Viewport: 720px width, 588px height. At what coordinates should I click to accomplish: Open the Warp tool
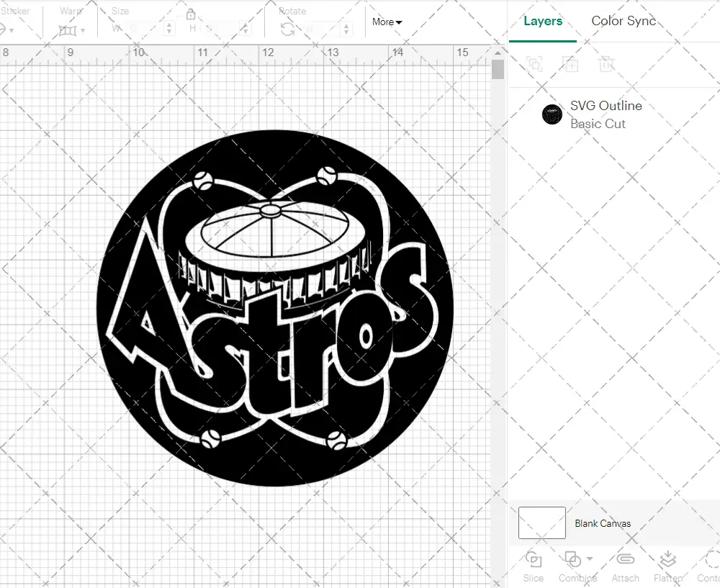(x=67, y=30)
